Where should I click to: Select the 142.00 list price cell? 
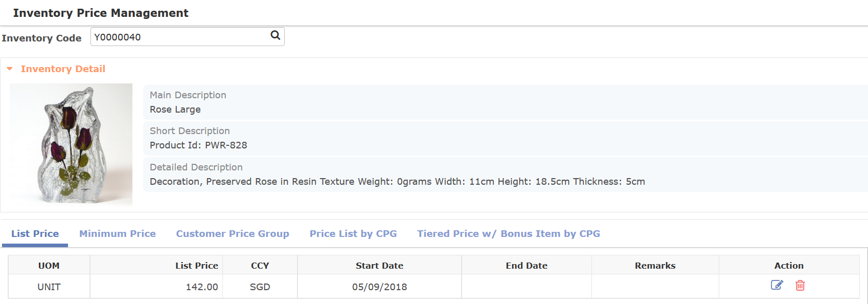201,287
